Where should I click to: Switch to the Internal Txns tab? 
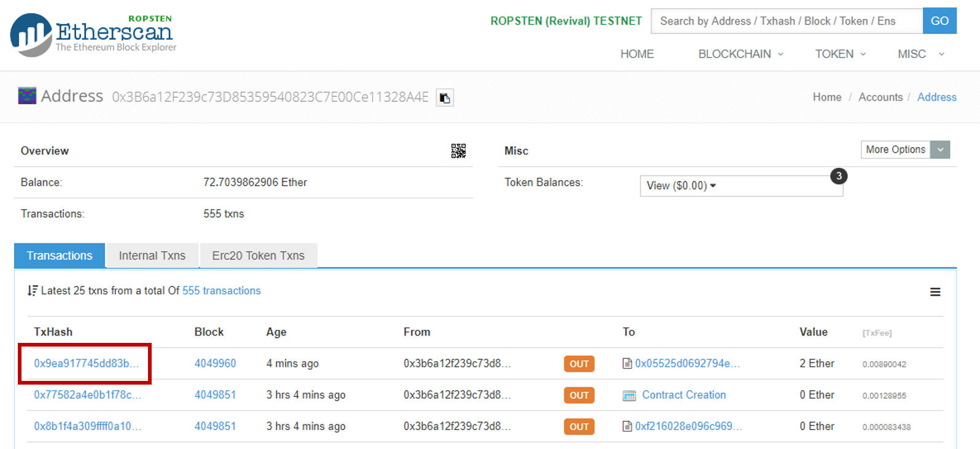tap(152, 256)
